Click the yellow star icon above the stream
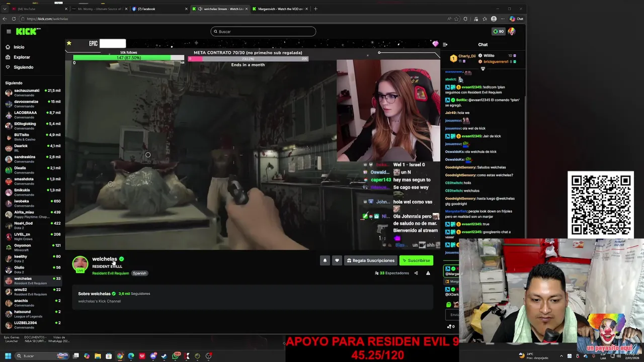The image size is (644, 362). tap(69, 43)
